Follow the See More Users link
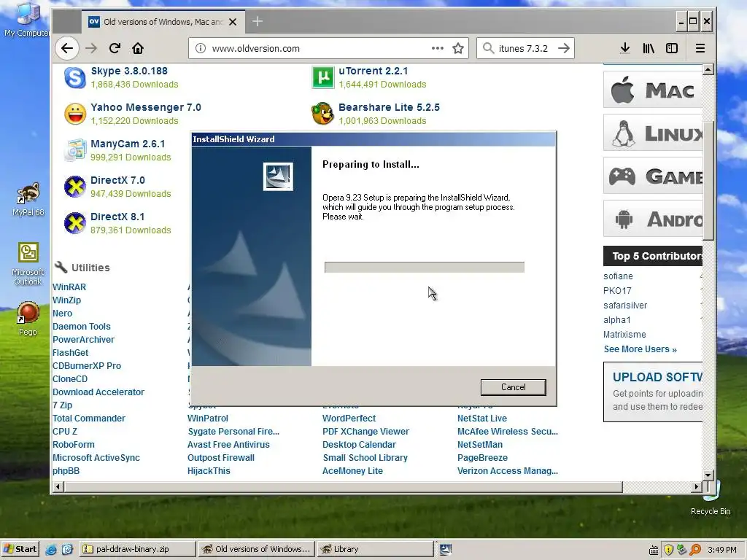 (640, 349)
